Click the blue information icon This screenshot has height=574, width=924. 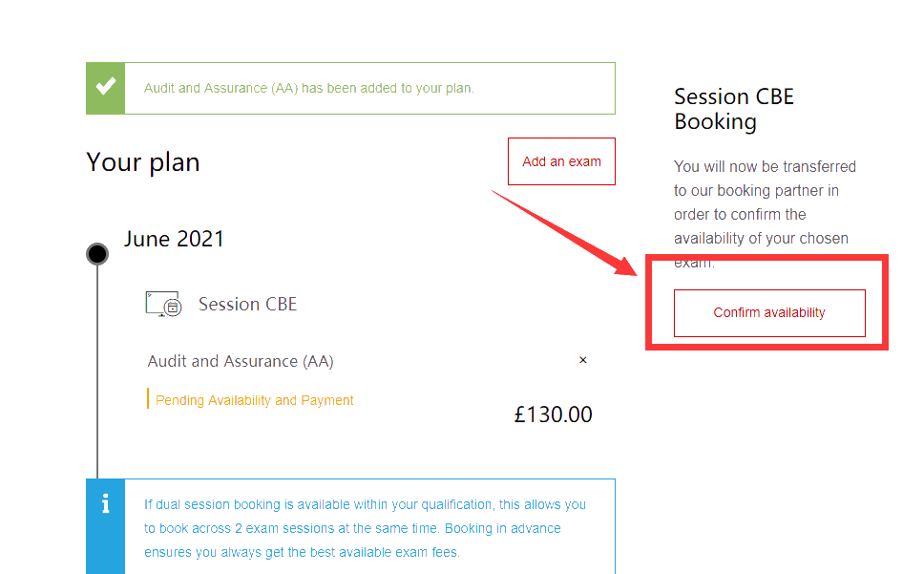tap(105, 504)
